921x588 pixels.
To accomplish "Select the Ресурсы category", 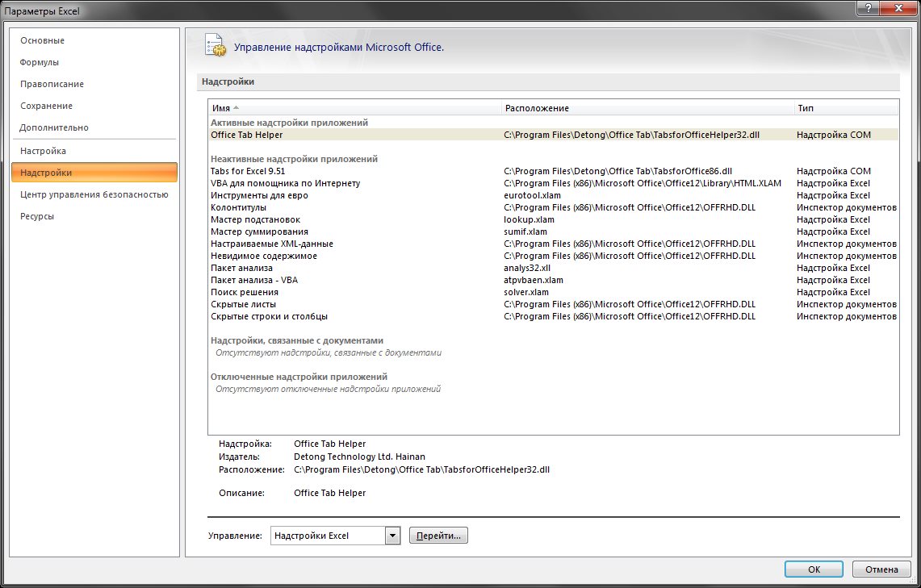I will pyautogui.click(x=37, y=216).
